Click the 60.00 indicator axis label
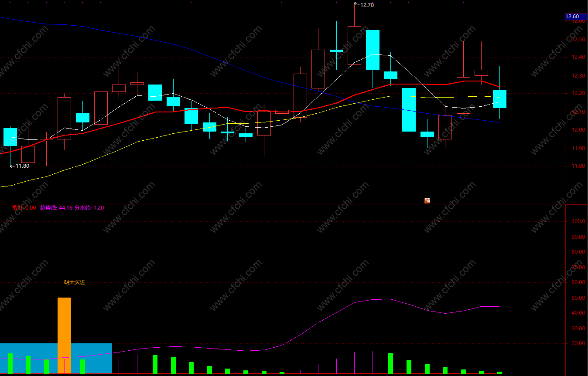The height and width of the screenshot is (376, 588). tap(578, 282)
